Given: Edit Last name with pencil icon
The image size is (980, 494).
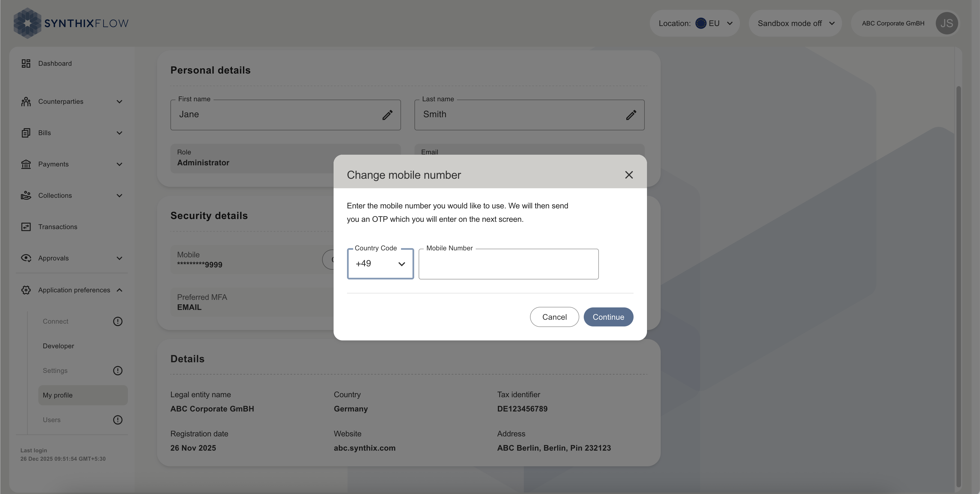Looking at the screenshot, I should (x=631, y=115).
